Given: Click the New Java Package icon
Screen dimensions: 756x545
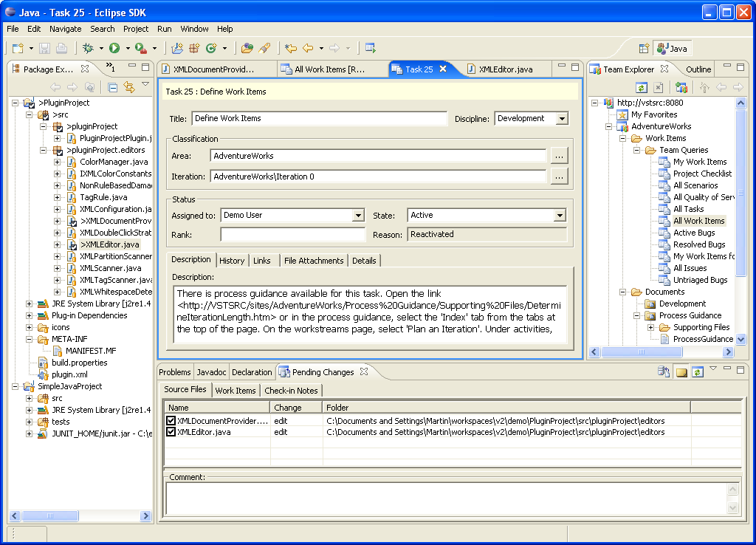Looking at the screenshot, I should 194,48.
